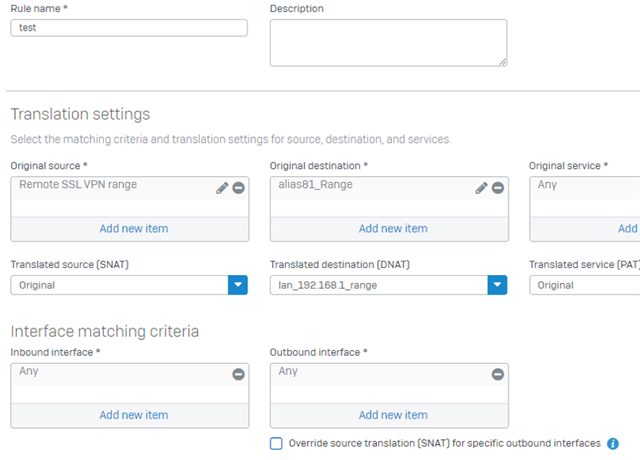Screen dimensions: 640x460
Task: Show info about SNAT override option
Action: tap(613, 444)
